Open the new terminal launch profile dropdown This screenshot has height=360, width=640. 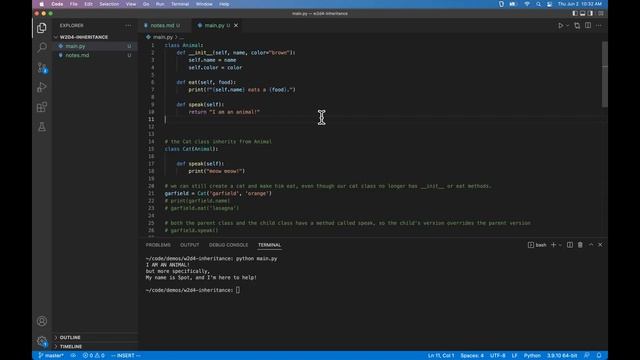tap(560, 245)
